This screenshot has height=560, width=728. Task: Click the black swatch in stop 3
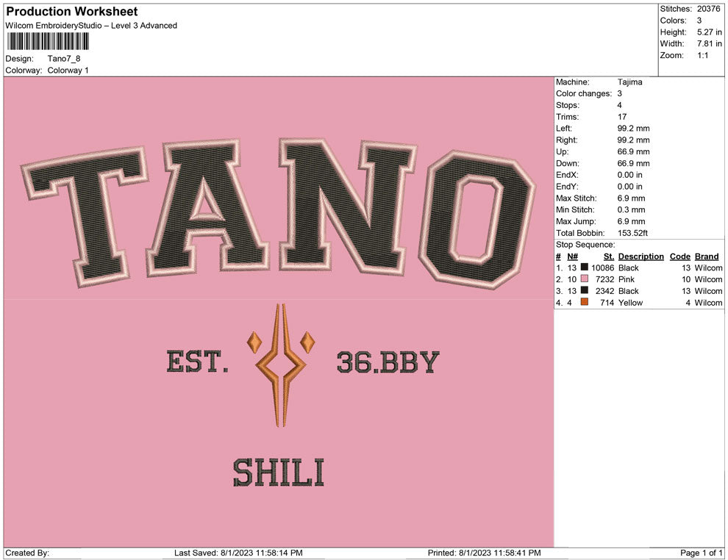pyautogui.click(x=585, y=290)
